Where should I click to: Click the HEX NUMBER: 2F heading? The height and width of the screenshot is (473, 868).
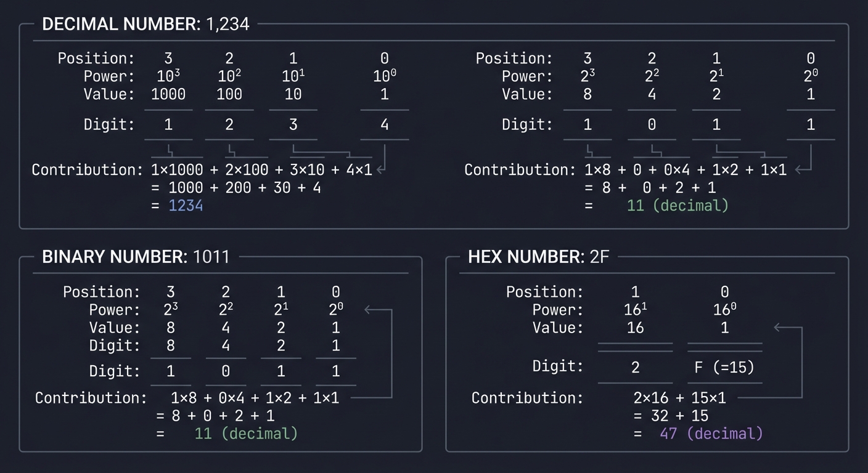tap(538, 257)
